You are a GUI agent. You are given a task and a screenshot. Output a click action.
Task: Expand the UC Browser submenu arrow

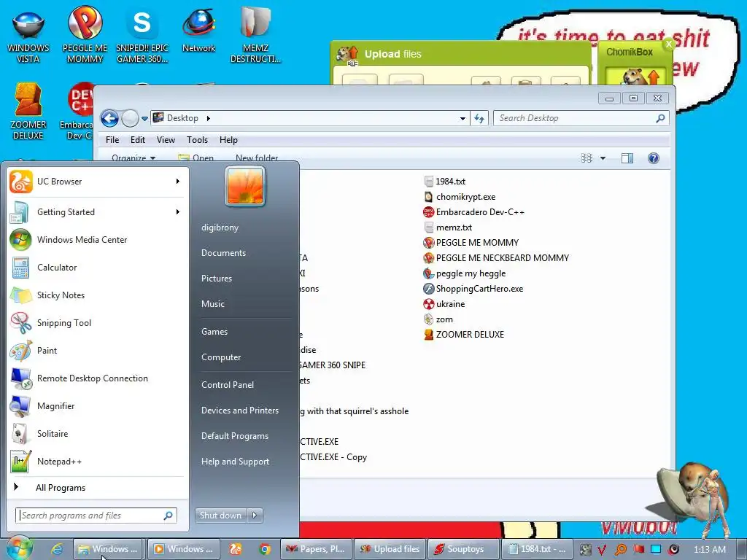[x=178, y=182]
